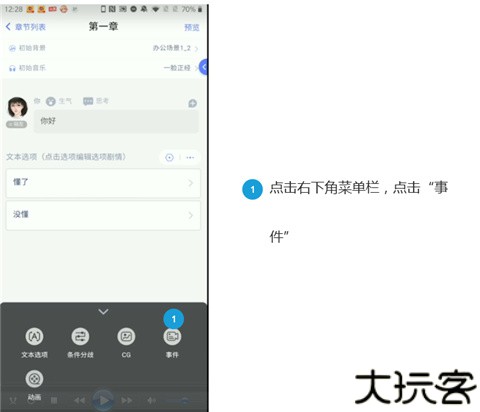
Task: Go back to the 章节列表 chapter list
Action: tap(26, 27)
